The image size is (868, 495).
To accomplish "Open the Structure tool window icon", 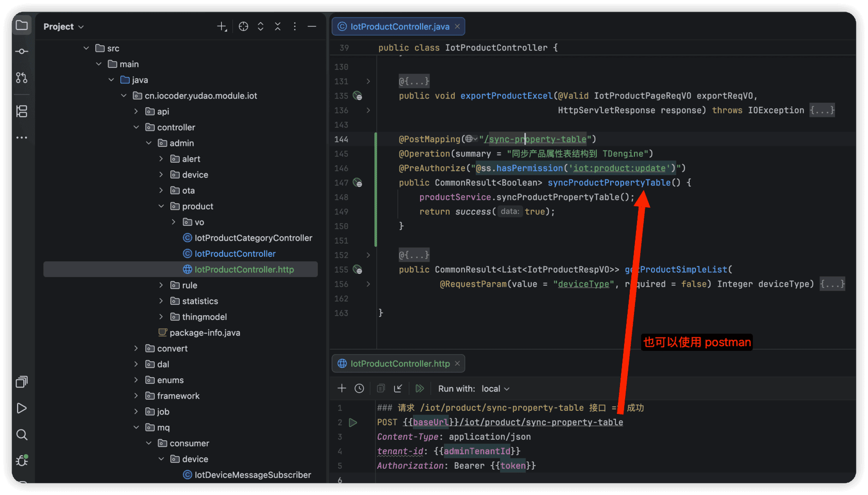I will [22, 111].
